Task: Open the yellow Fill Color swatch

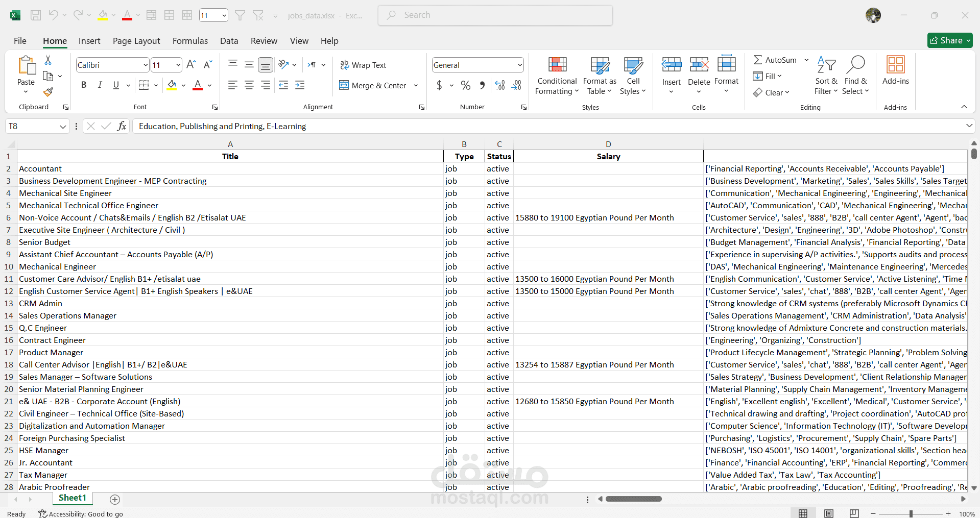Action: (172, 85)
